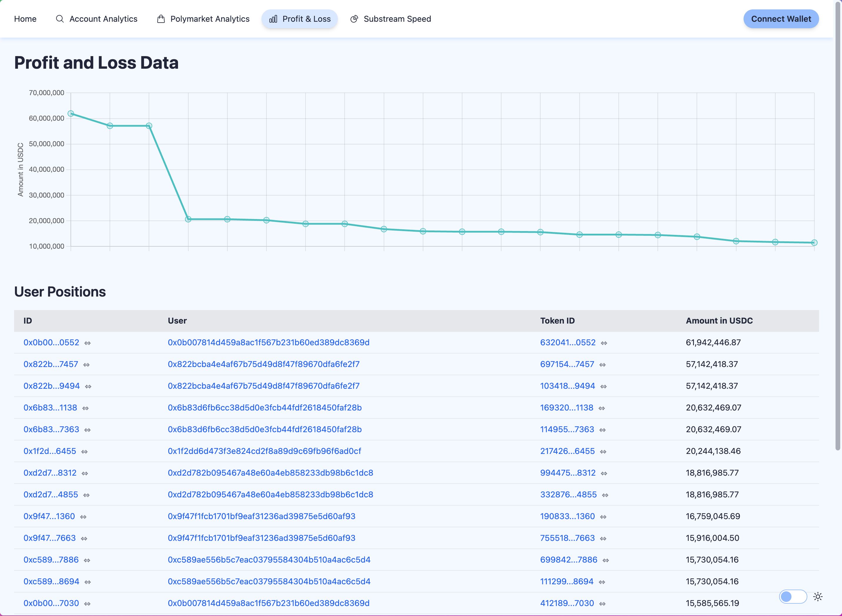
Task: Expand ID 0xc589...7886 with its arrows icon
Action: click(x=87, y=560)
